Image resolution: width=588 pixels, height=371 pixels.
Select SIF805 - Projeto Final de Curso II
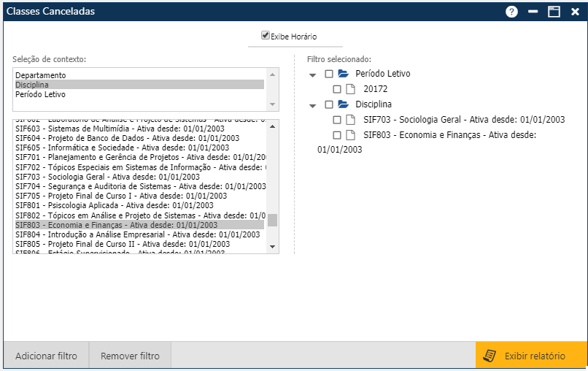click(x=139, y=244)
